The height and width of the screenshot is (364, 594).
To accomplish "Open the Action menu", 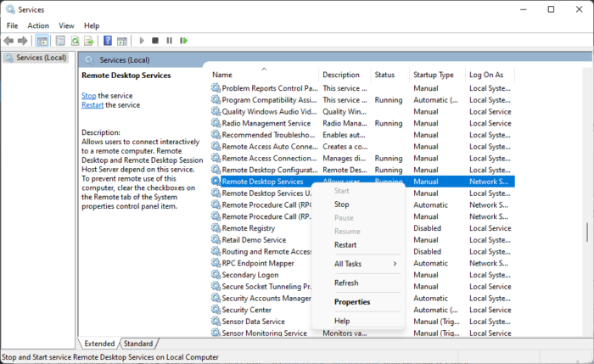I will 38,25.
